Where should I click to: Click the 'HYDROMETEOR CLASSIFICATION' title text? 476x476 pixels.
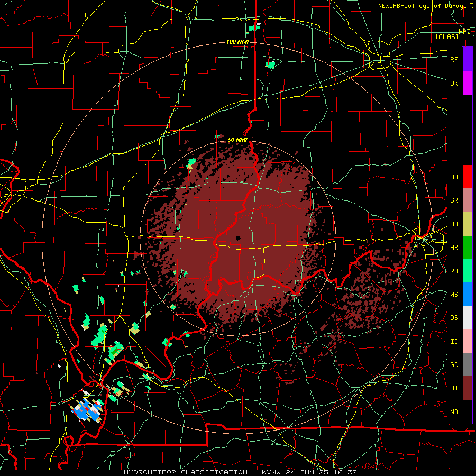186,472
